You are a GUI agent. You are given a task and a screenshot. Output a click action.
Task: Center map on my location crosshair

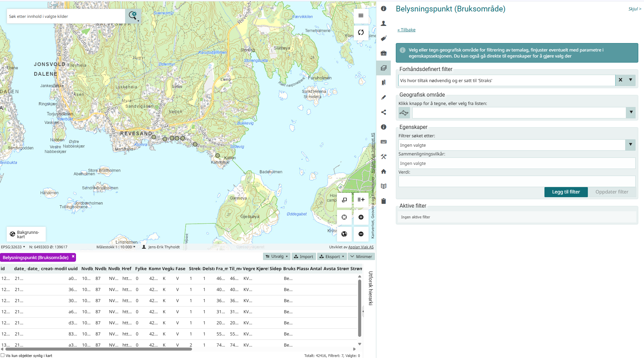pos(344,217)
